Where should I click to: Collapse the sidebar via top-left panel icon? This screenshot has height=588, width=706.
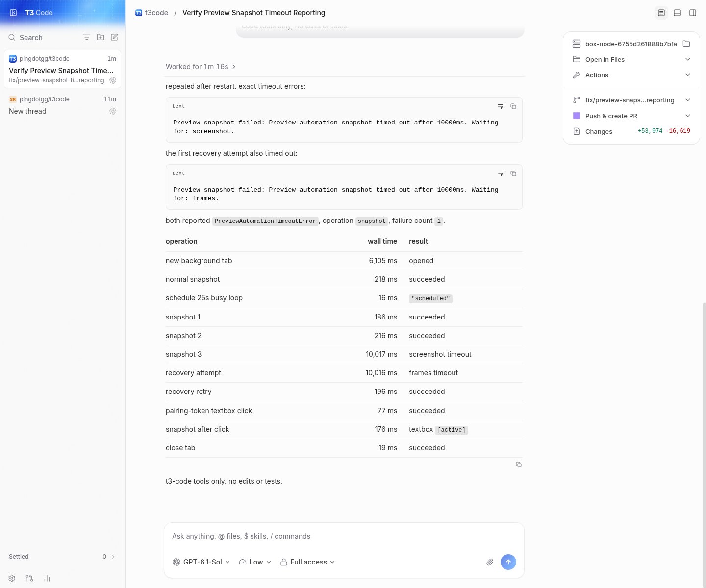point(13,13)
